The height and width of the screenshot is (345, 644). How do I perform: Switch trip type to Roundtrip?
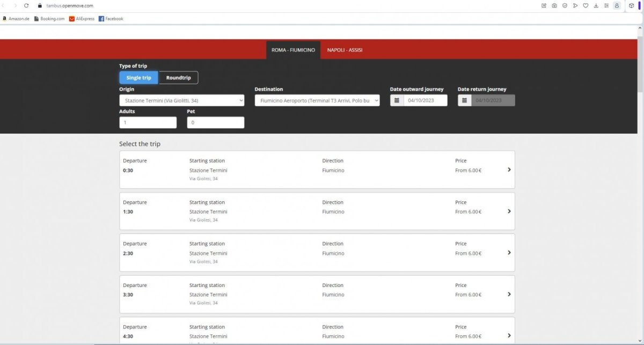178,78
